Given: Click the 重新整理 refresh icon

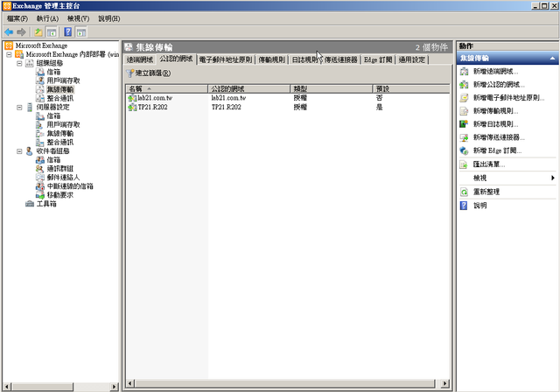Looking at the screenshot, I should point(464,192).
